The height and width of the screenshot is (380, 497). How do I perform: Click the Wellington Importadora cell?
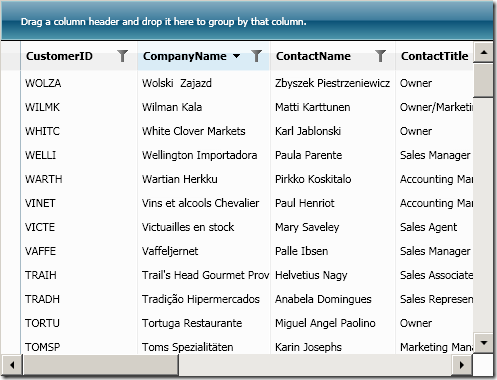204,155
